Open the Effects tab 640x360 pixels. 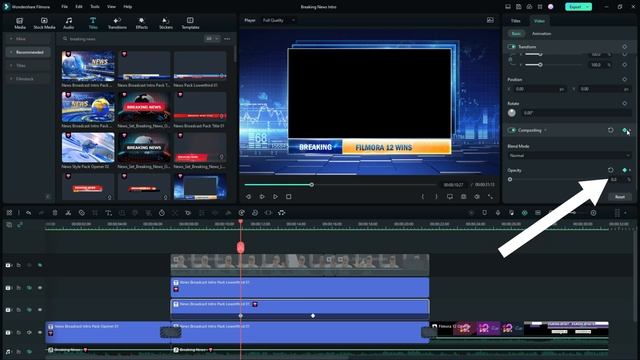pos(142,23)
